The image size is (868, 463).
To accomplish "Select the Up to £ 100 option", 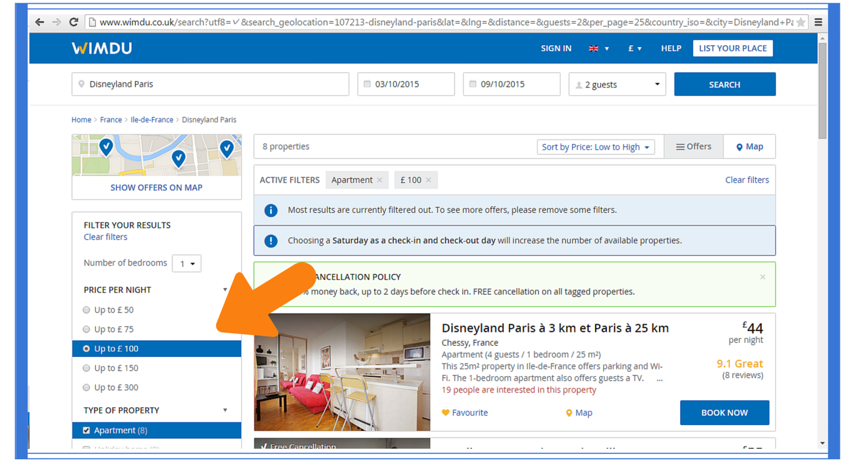I will [86, 349].
